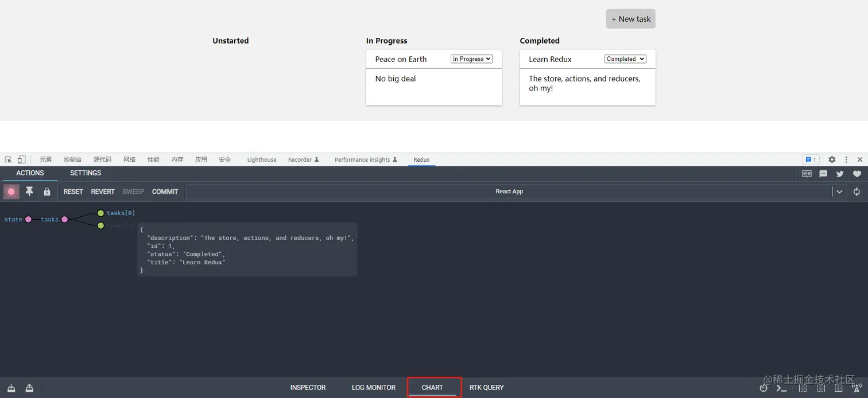
Task: Select the tasks[0] green node
Action: pyautogui.click(x=100, y=213)
